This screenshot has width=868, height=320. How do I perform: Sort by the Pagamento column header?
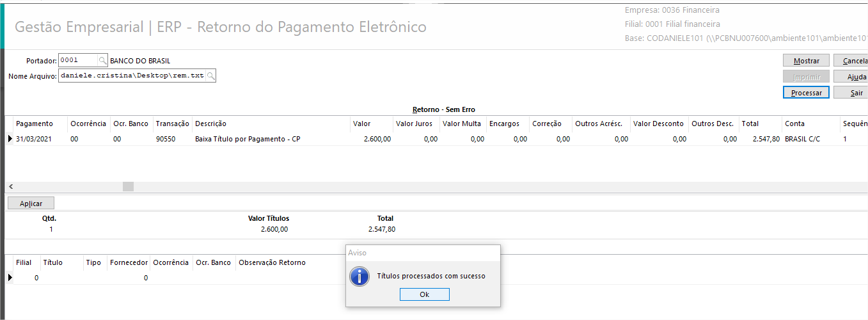[x=35, y=124]
